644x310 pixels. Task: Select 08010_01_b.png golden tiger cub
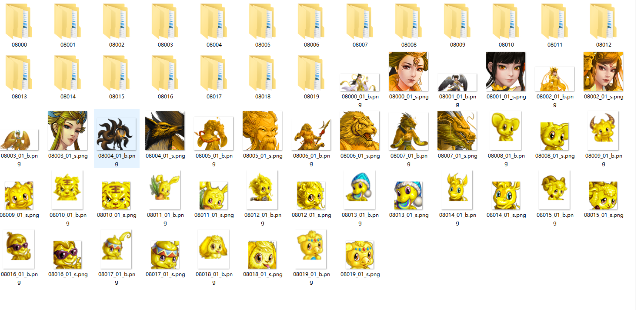point(67,190)
